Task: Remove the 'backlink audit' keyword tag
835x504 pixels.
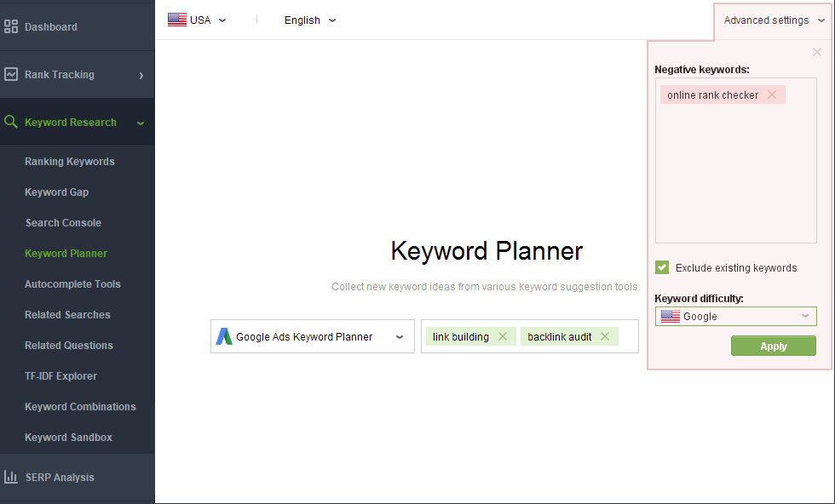Action: (x=604, y=336)
